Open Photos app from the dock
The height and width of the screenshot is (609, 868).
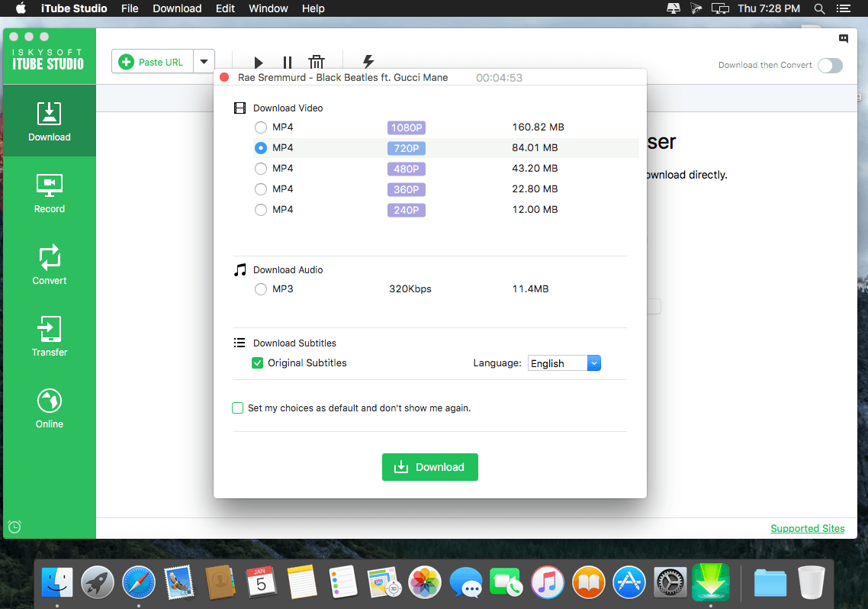click(425, 582)
